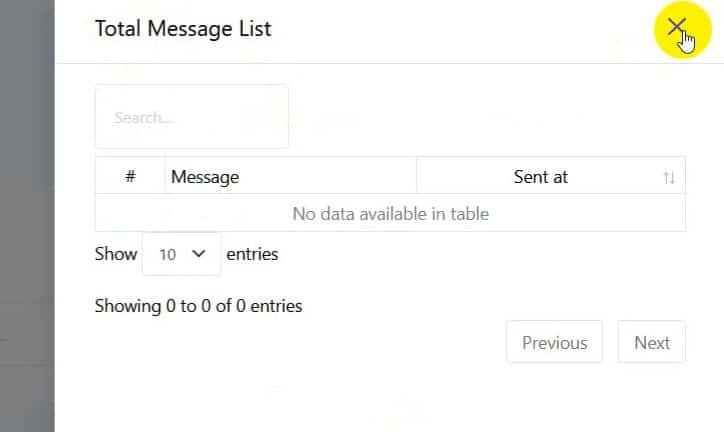Click 'Showing 0 to 0 of 0 entries' text
This screenshot has width=724, height=432.
point(198,306)
